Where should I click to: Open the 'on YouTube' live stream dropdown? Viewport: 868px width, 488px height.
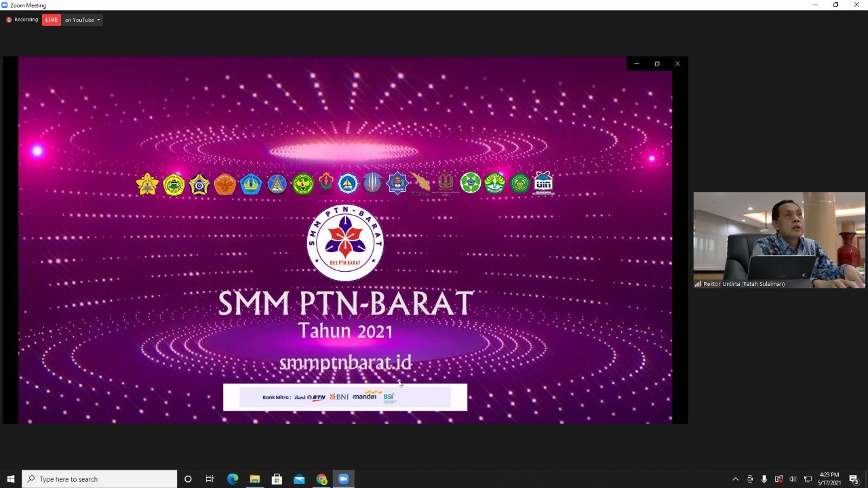[x=82, y=20]
